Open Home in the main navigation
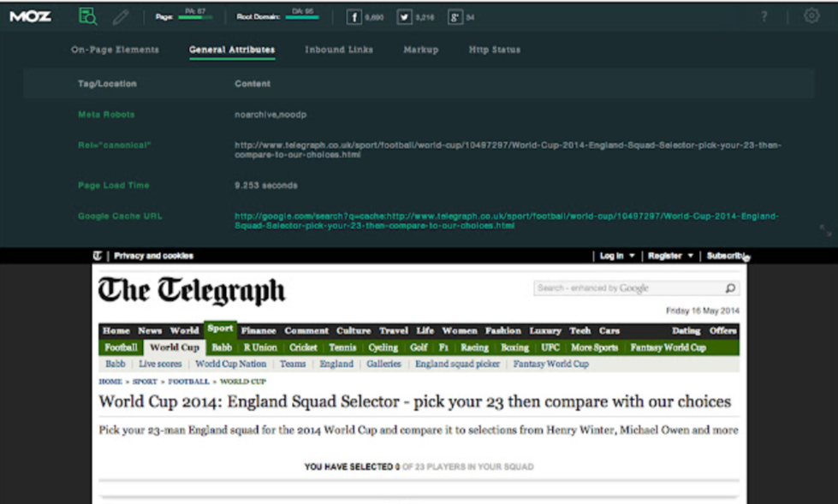 [x=116, y=330]
